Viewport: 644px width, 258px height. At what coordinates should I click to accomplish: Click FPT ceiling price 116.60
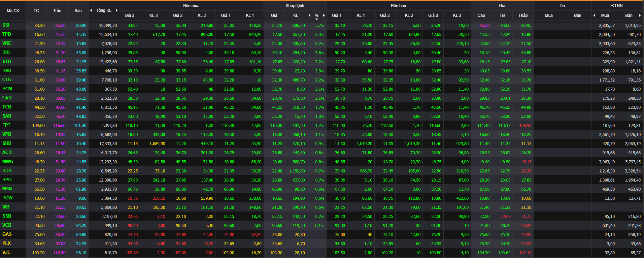click(x=59, y=126)
